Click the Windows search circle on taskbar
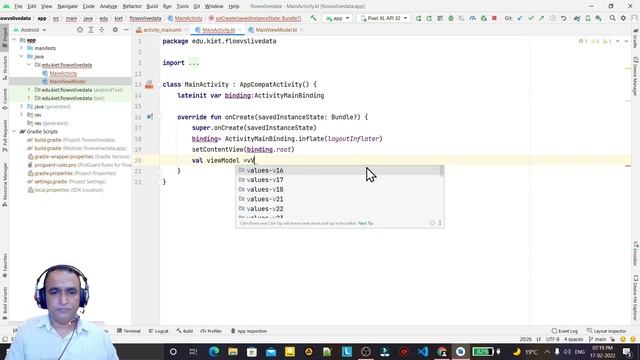The height and width of the screenshot is (360, 640). [173, 351]
